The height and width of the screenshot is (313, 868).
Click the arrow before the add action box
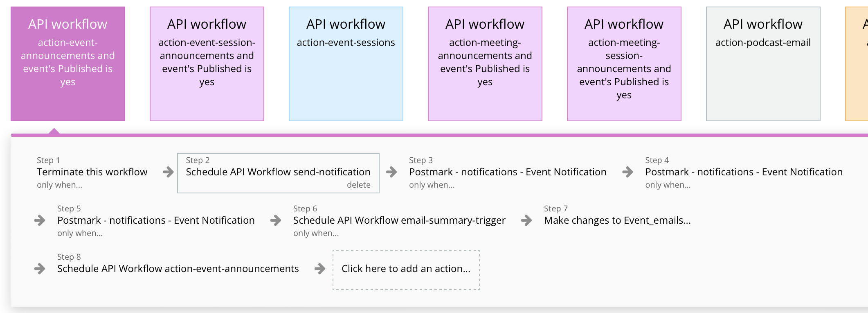pos(320,269)
